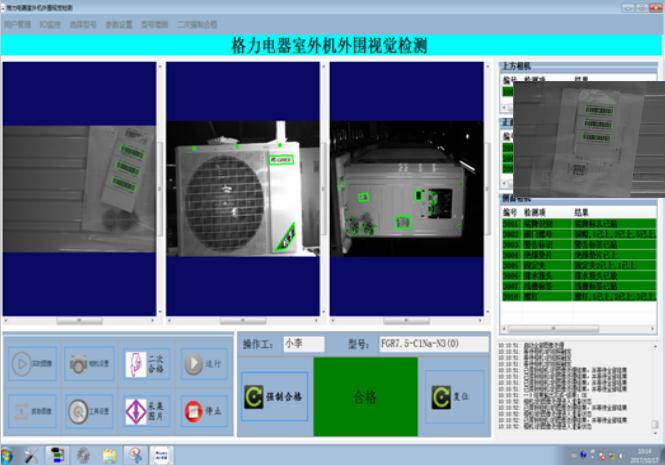Select row 0002 in the side camera results
The height and width of the screenshot is (465, 665).
[x=579, y=234]
